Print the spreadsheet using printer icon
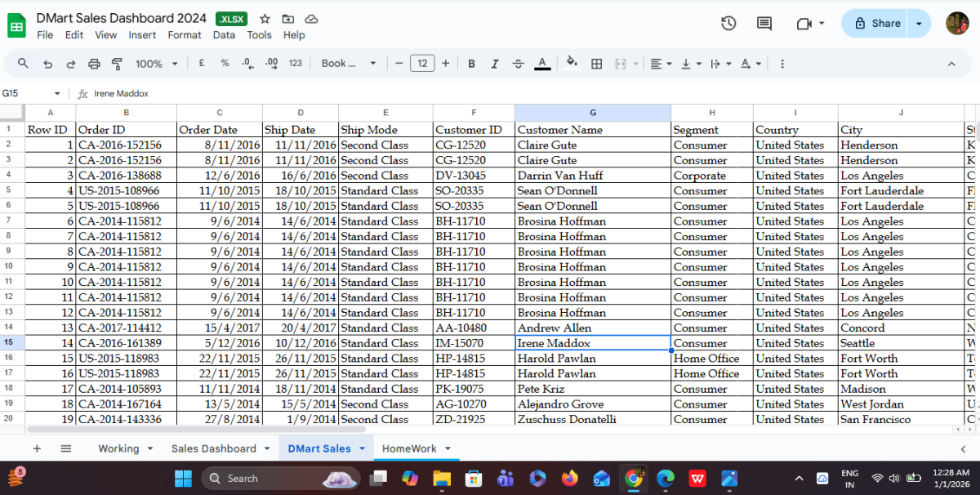 [x=94, y=64]
